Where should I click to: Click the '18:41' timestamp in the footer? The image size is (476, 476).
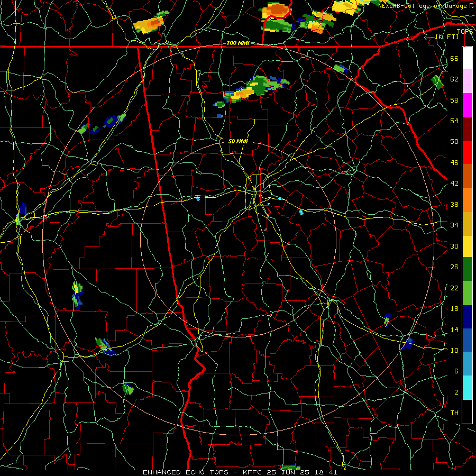[x=326, y=472]
